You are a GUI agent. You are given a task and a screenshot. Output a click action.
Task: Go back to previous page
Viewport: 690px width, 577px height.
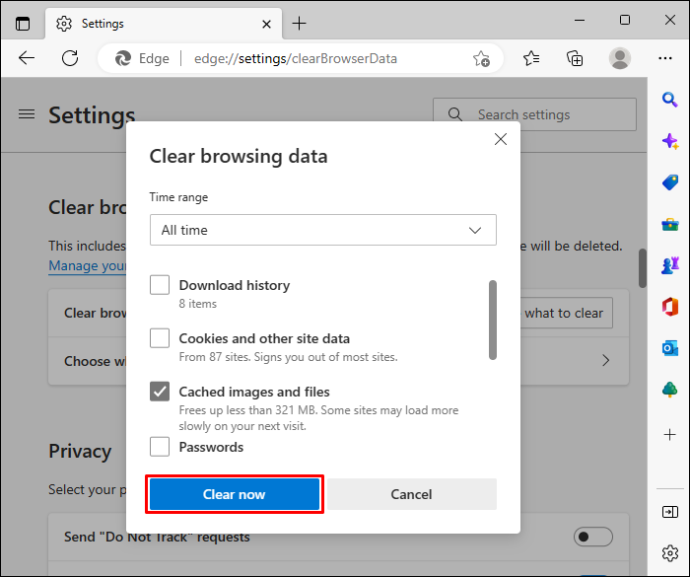(26, 58)
